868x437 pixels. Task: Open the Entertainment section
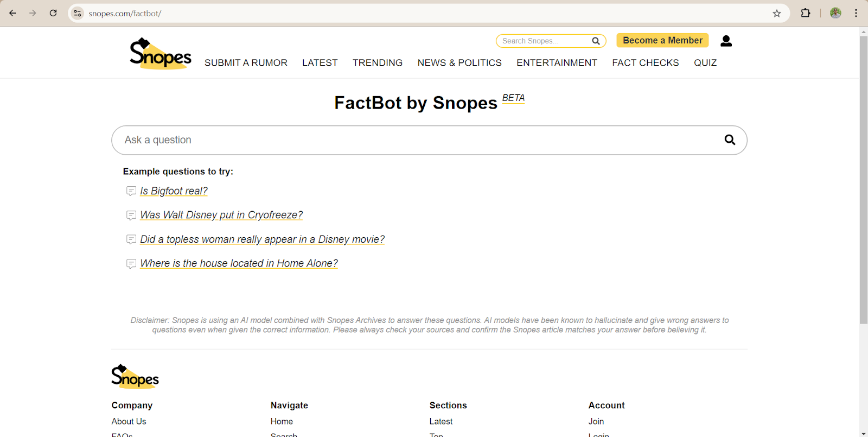(x=557, y=63)
